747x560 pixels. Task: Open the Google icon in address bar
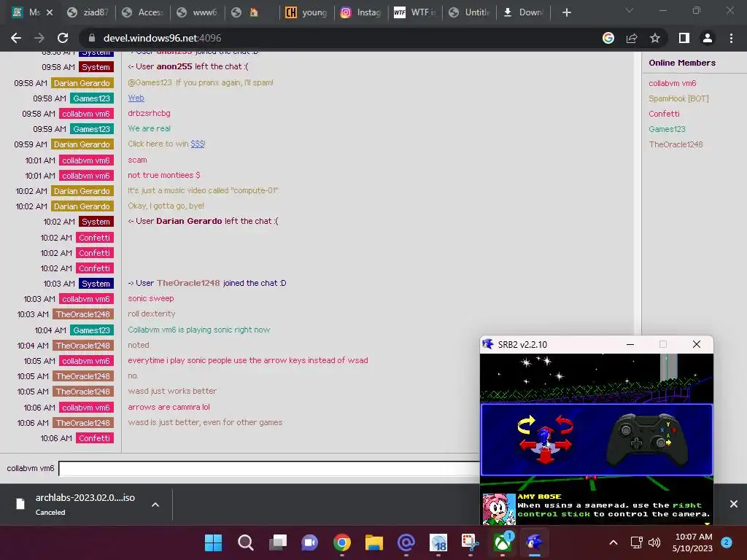pos(608,38)
